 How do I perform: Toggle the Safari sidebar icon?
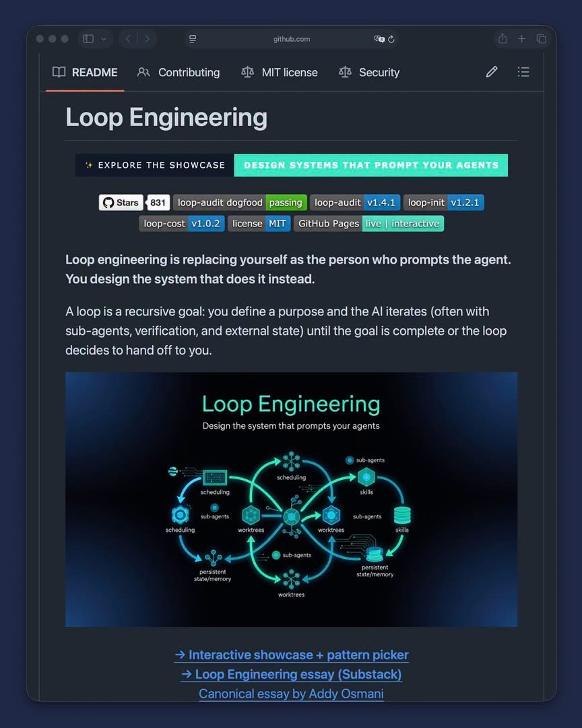pyautogui.click(x=88, y=39)
